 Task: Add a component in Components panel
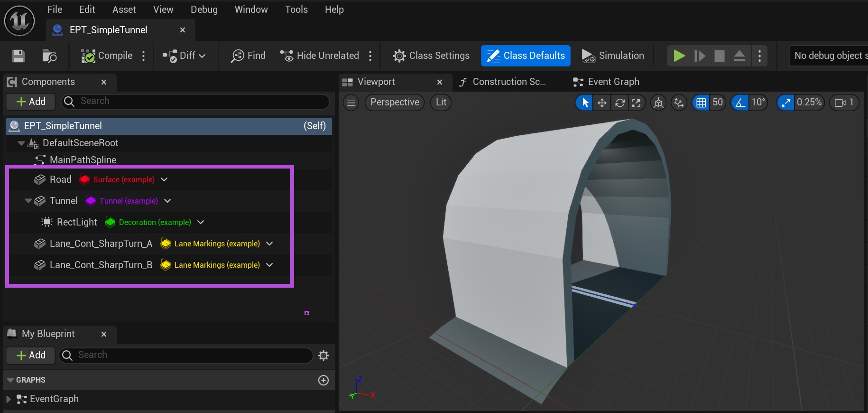(31, 102)
